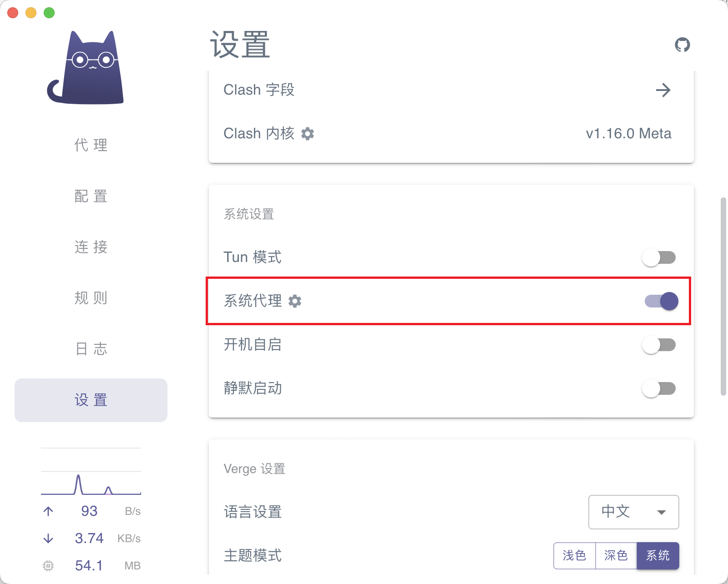Click the memory usage chip icon

[48, 566]
